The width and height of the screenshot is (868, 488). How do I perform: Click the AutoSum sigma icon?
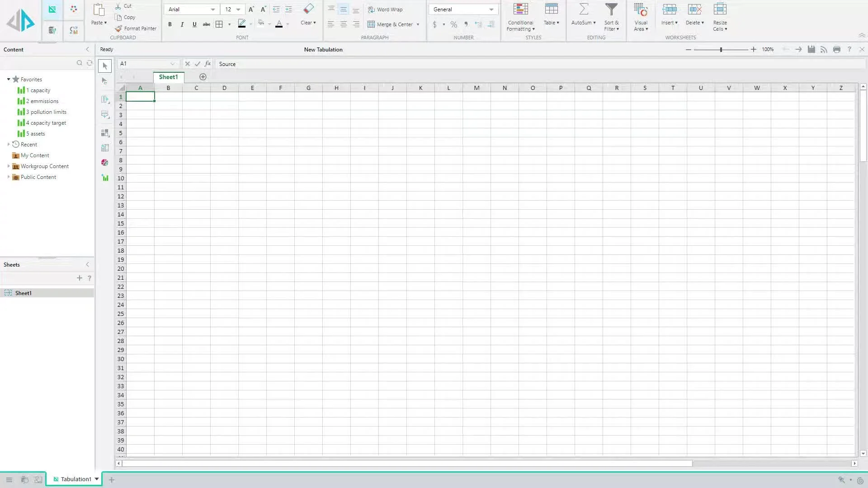[x=583, y=9]
